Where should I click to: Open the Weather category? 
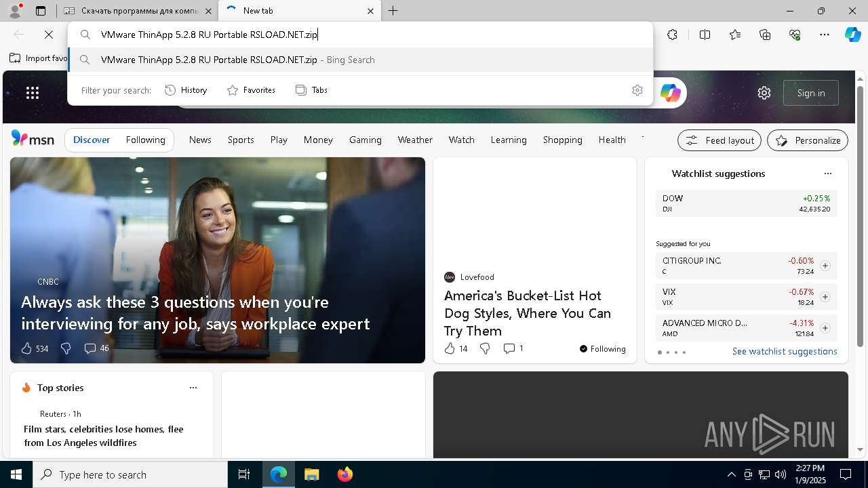click(415, 140)
